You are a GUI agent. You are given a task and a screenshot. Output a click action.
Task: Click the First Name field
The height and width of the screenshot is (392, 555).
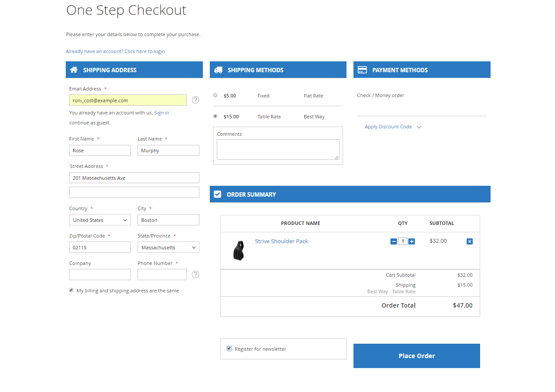coord(100,151)
